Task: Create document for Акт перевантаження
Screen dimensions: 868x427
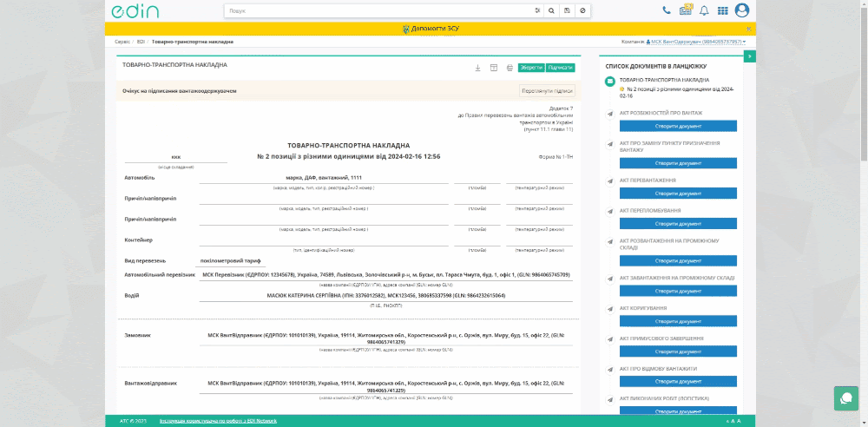Action: pyautogui.click(x=678, y=194)
